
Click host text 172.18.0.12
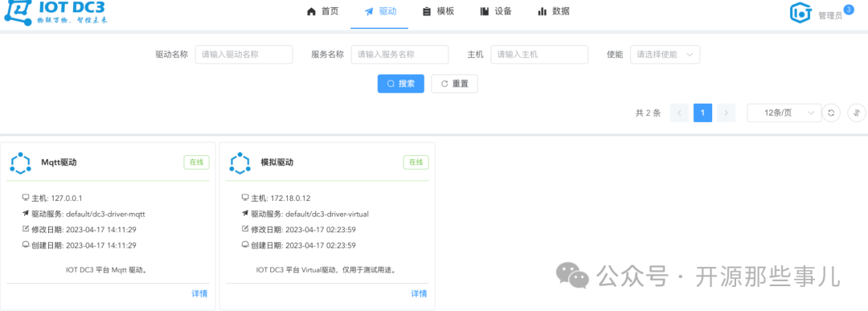coord(291,198)
